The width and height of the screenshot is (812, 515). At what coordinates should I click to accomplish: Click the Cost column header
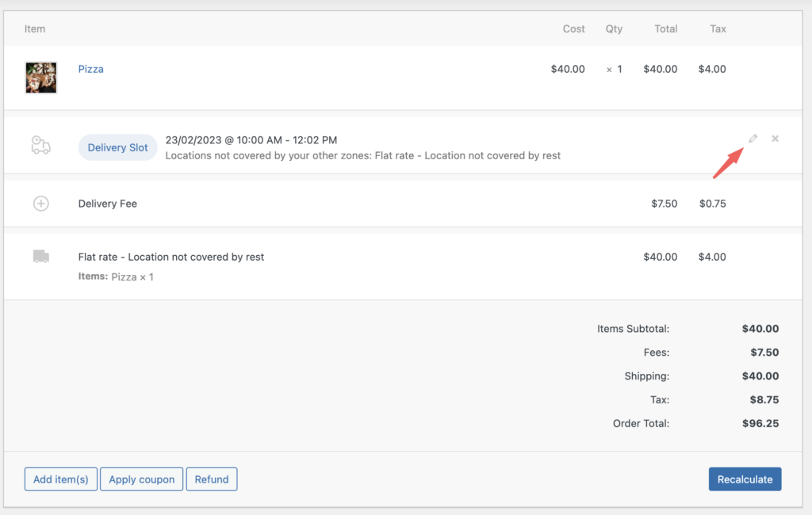pyautogui.click(x=573, y=29)
